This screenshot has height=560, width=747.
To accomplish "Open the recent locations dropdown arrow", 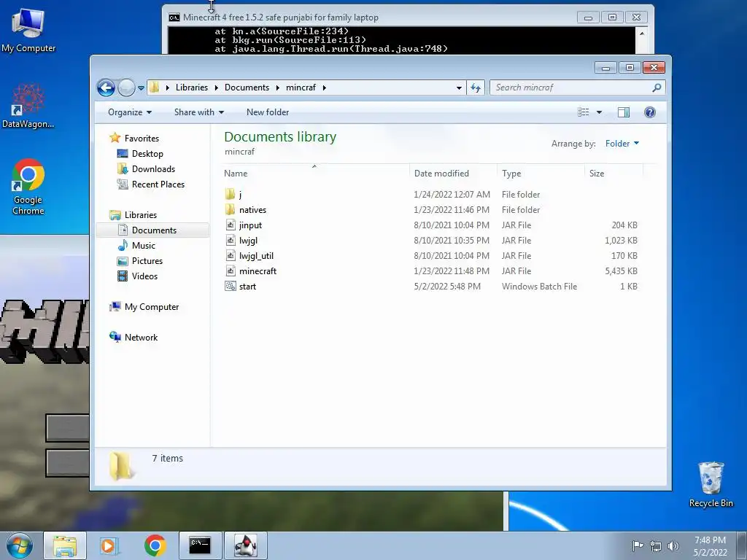I will pos(141,88).
